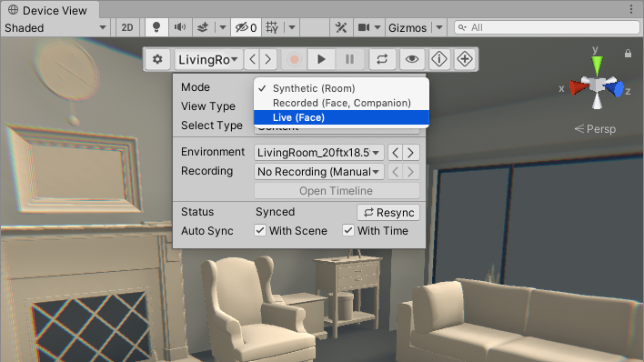Toggle With Scene auto sync checkbox
This screenshot has width=644, height=362.
[260, 230]
